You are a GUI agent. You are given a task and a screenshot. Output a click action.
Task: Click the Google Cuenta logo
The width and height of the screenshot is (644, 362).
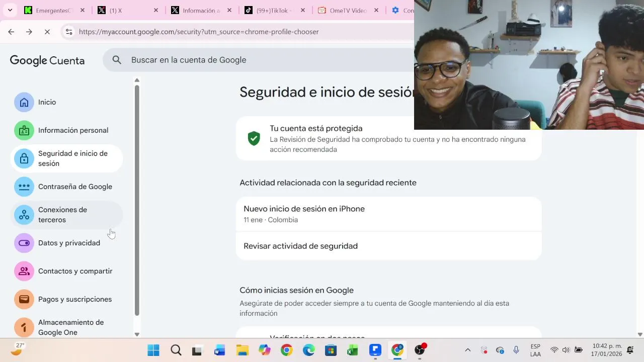(47, 61)
